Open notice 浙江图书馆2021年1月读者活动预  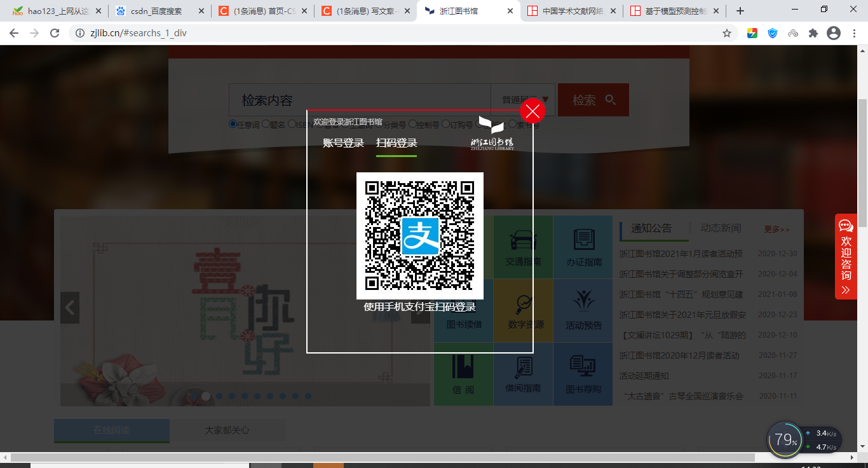tap(681, 254)
